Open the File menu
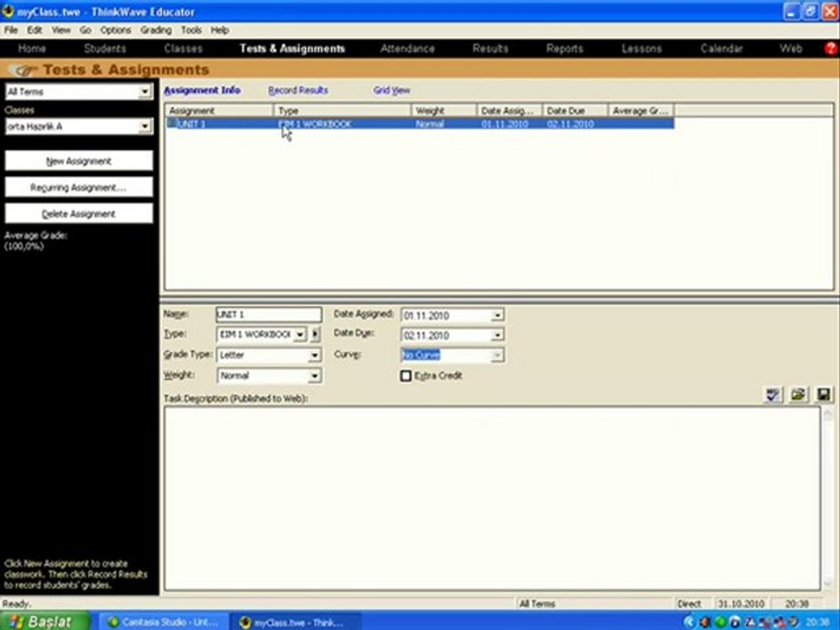This screenshot has width=840, height=630. (x=10, y=30)
